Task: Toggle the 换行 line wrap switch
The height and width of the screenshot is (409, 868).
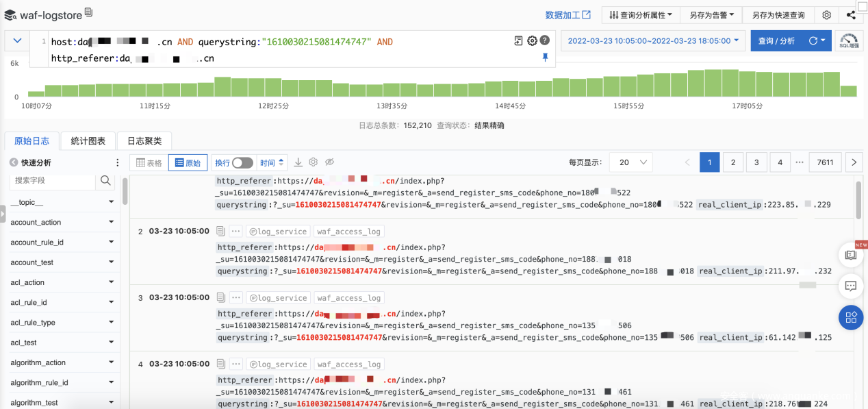Action: point(242,162)
